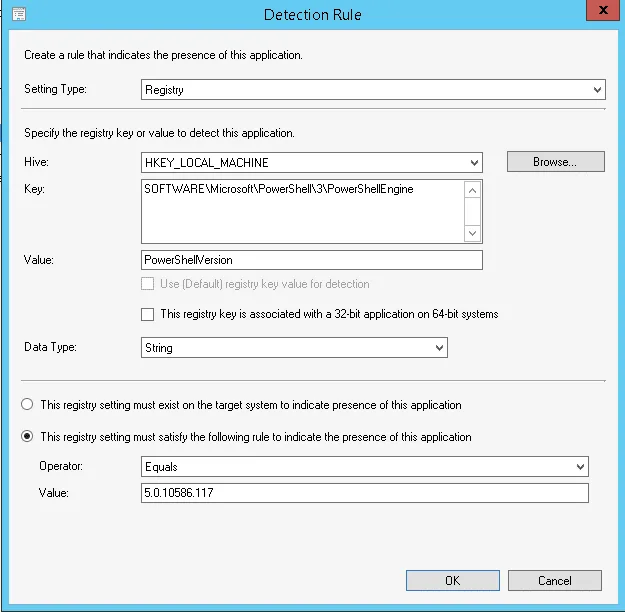Click the Browse... button
Image resolution: width=625 pixels, height=612 pixels.
click(556, 161)
